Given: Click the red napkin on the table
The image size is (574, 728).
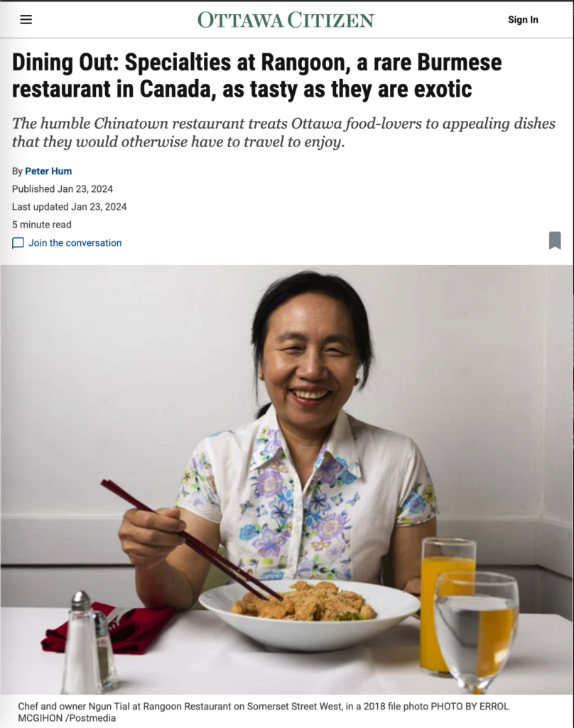Looking at the screenshot, I should [x=108, y=628].
